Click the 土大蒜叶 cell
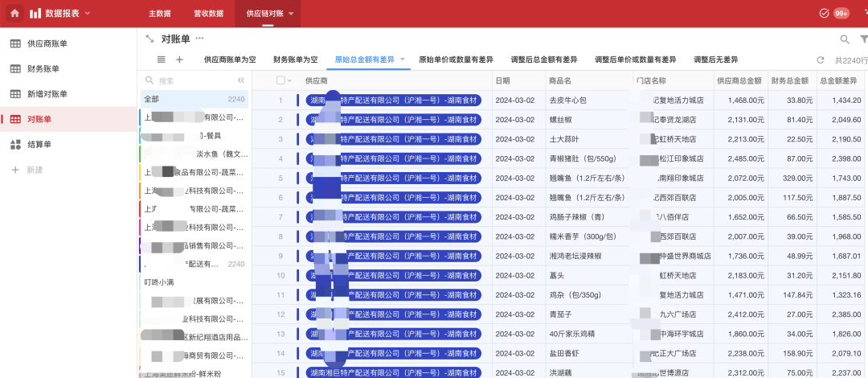 click(x=590, y=139)
